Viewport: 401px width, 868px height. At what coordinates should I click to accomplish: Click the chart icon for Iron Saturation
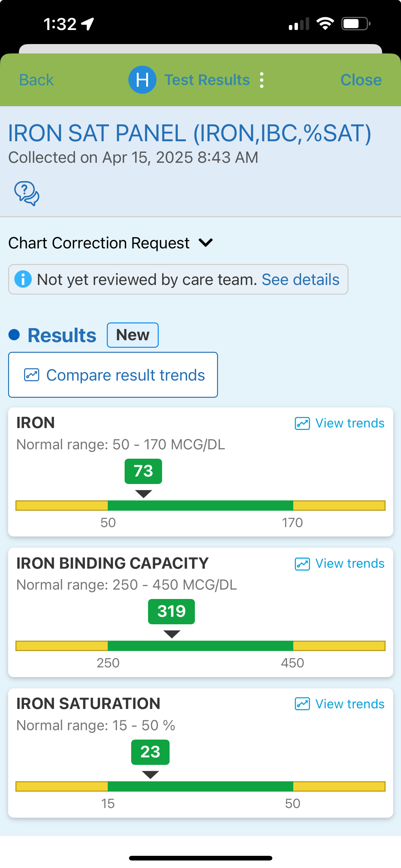coord(302,704)
